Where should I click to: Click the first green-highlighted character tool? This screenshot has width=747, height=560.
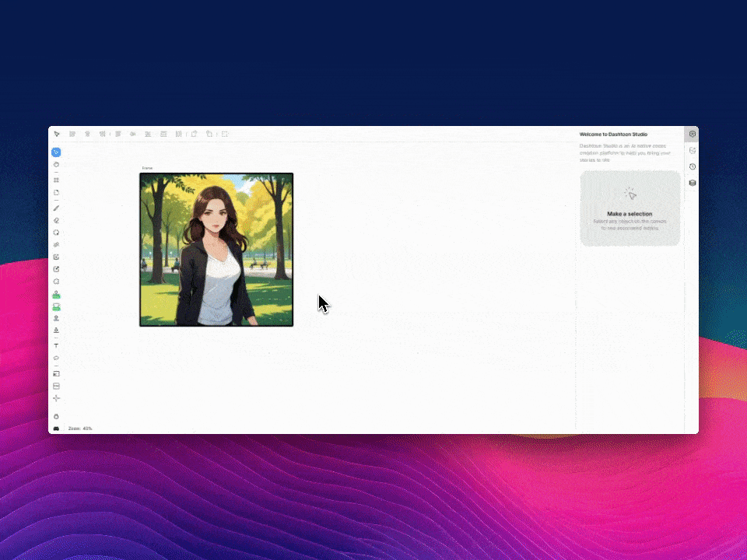[x=56, y=295]
